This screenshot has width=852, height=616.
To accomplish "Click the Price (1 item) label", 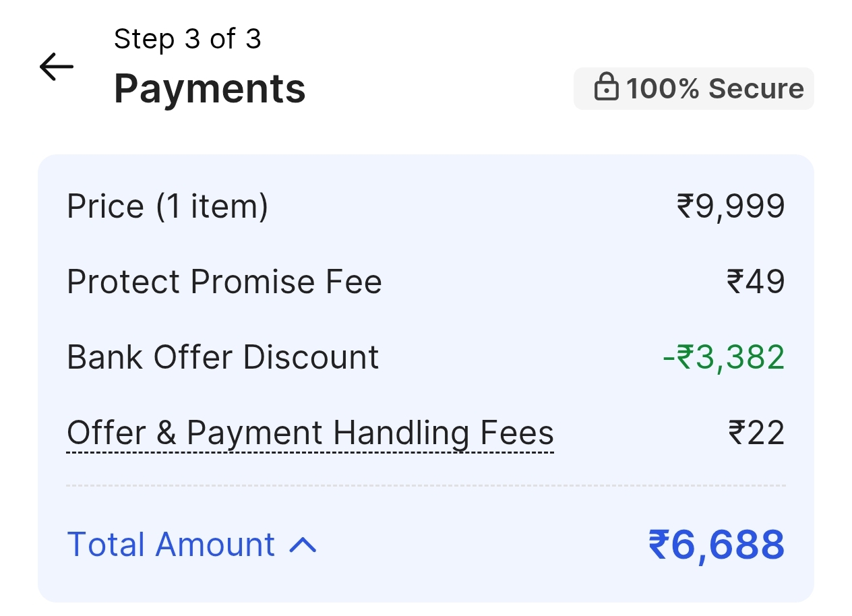I will click(x=167, y=206).
